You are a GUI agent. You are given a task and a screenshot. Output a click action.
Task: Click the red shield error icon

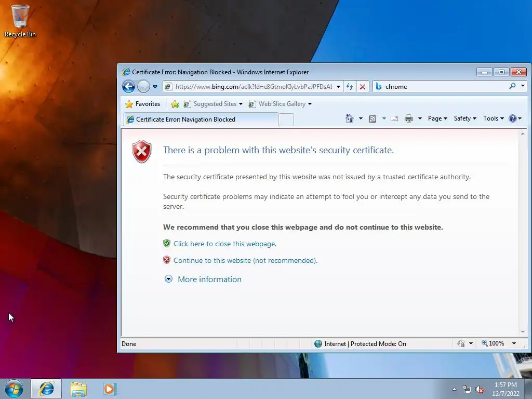click(x=141, y=151)
